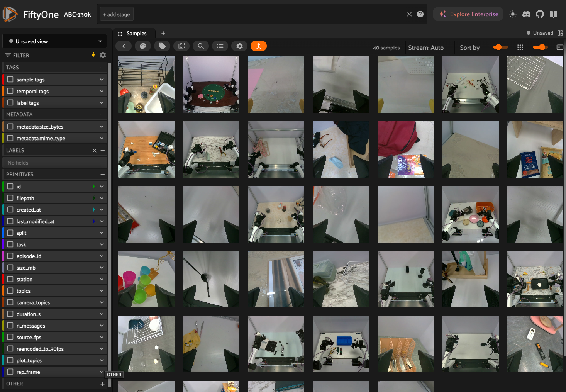Click the OTHER group header
Image resolution: width=566 pixels, height=392 pixels.
pyautogui.click(x=54, y=384)
